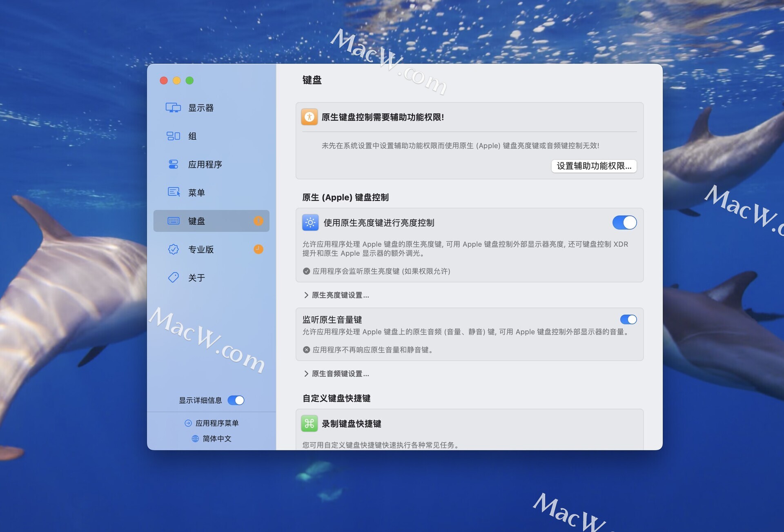Click the orange accessibility warning icon
This screenshot has width=784, height=532.
(x=310, y=117)
